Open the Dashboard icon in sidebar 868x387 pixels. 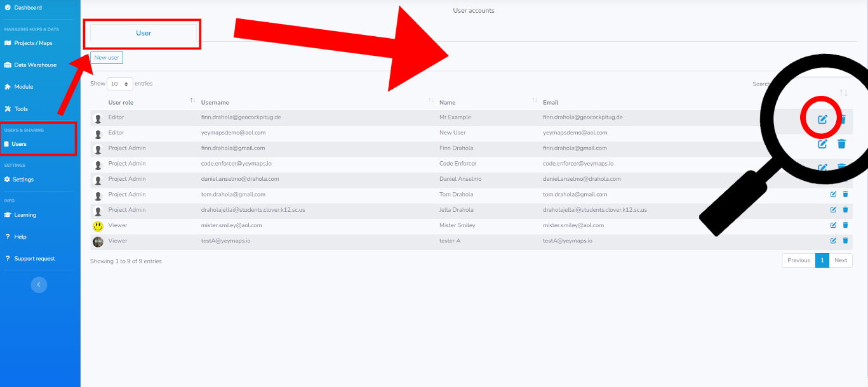point(8,8)
